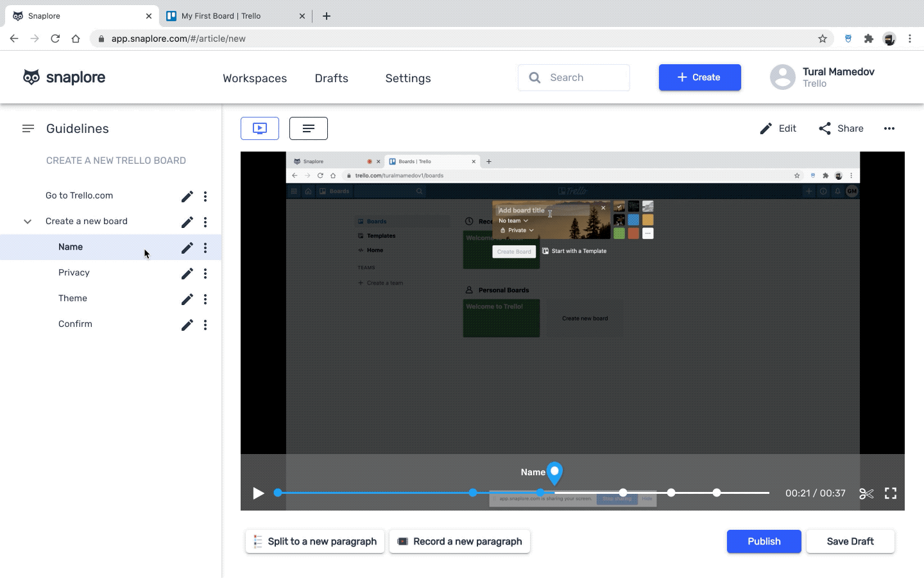Select the Confirm step in sidebar
The height and width of the screenshot is (578, 924).
(x=76, y=324)
